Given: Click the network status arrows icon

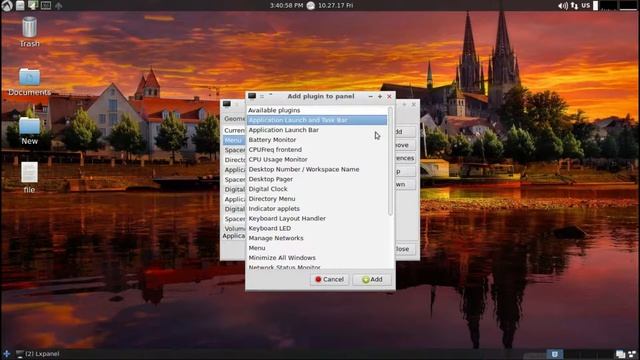Looking at the screenshot, I should coord(574,6).
